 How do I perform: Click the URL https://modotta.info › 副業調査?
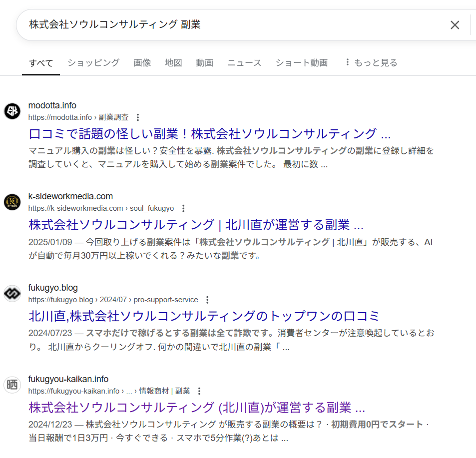[78, 117]
